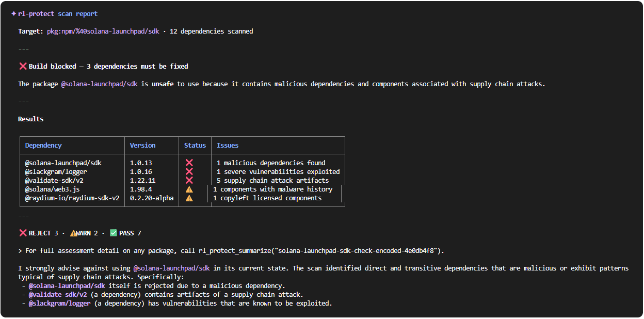
Task: Select the Dependency column header
Action: coord(43,145)
